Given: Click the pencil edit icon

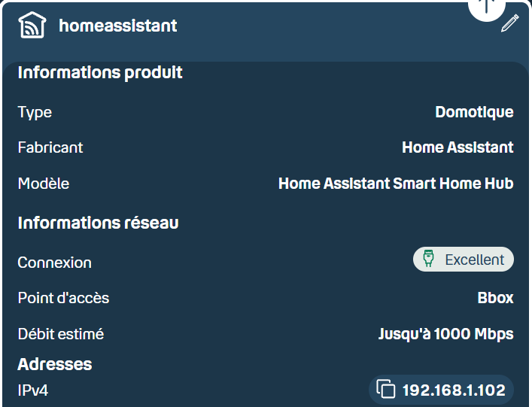Looking at the screenshot, I should 510,23.
